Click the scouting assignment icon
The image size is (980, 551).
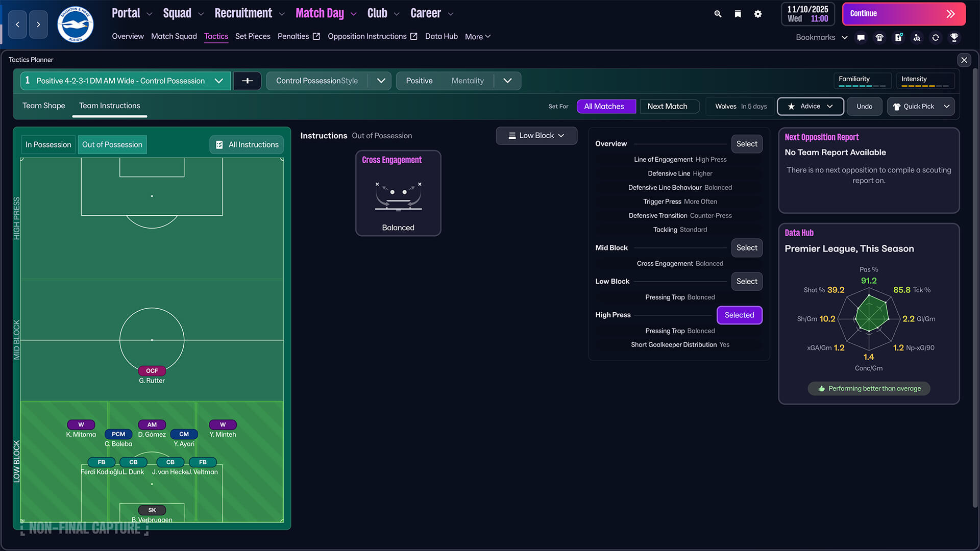[x=917, y=38]
